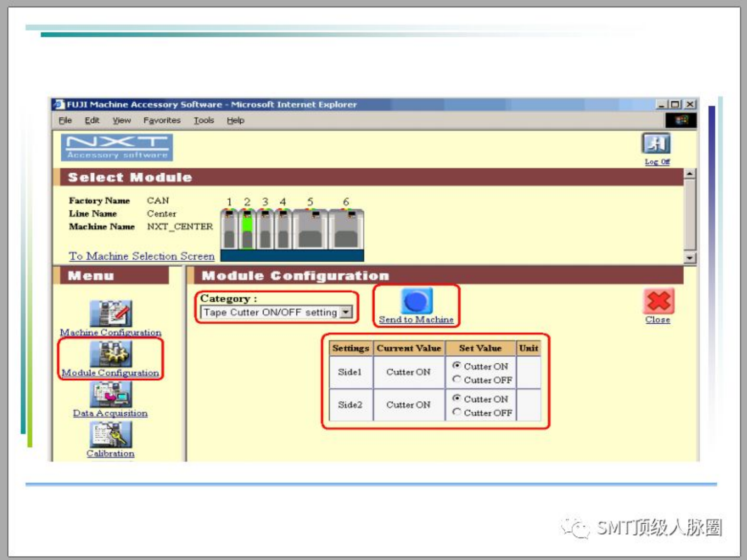Maximize the Internet Explorer window

coord(676,104)
